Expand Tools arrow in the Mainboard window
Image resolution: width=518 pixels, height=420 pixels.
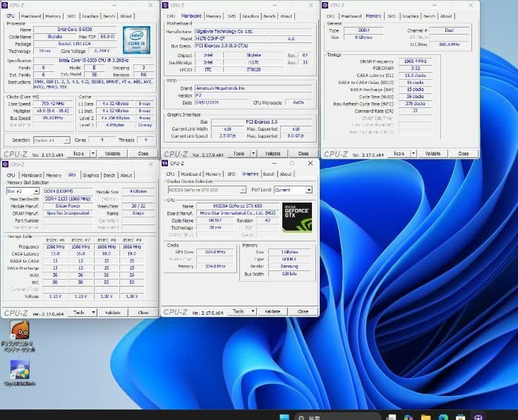pos(253,153)
